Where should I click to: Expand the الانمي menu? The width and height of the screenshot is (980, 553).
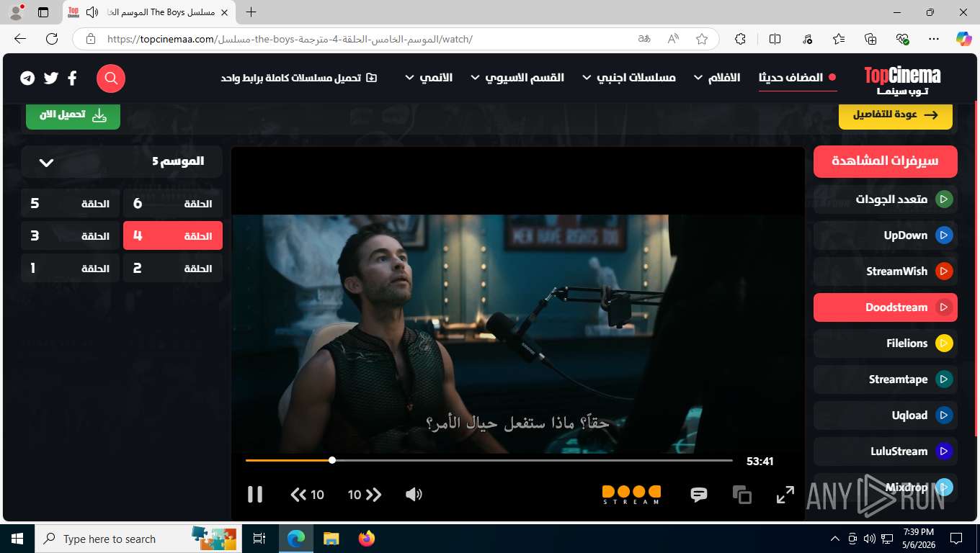point(429,78)
